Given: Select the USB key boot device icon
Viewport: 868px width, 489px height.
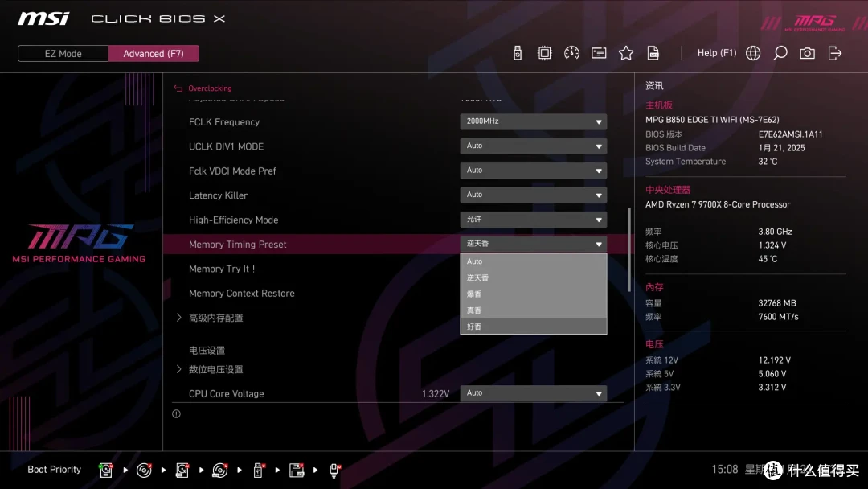Looking at the screenshot, I should tap(258, 471).
